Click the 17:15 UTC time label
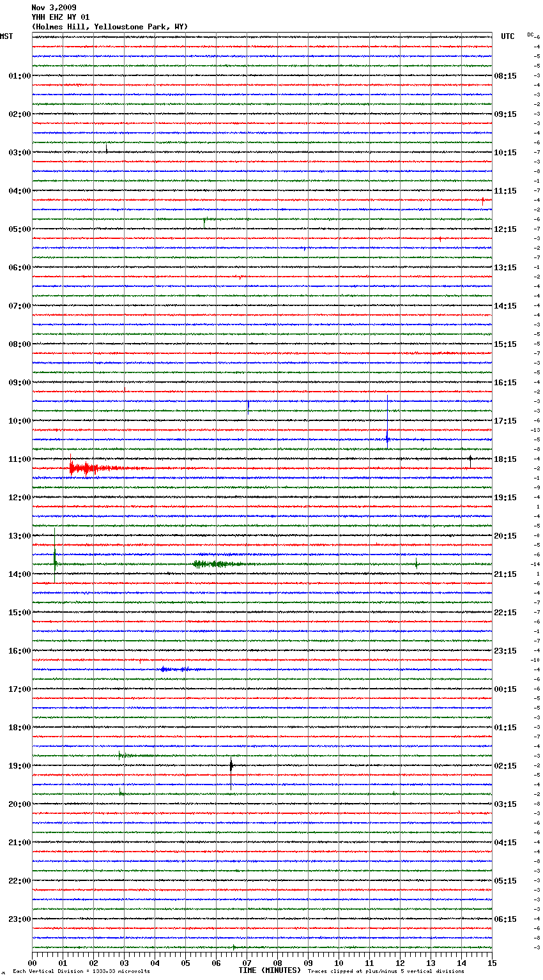 pyautogui.click(x=505, y=421)
